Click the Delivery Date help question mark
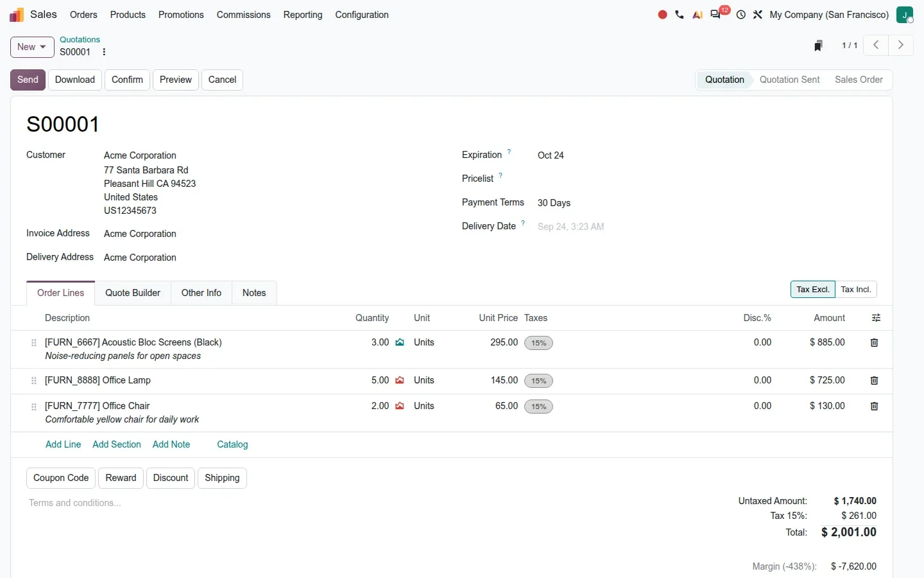Viewport: 924px width, 578px height. (x=523, y=223)
